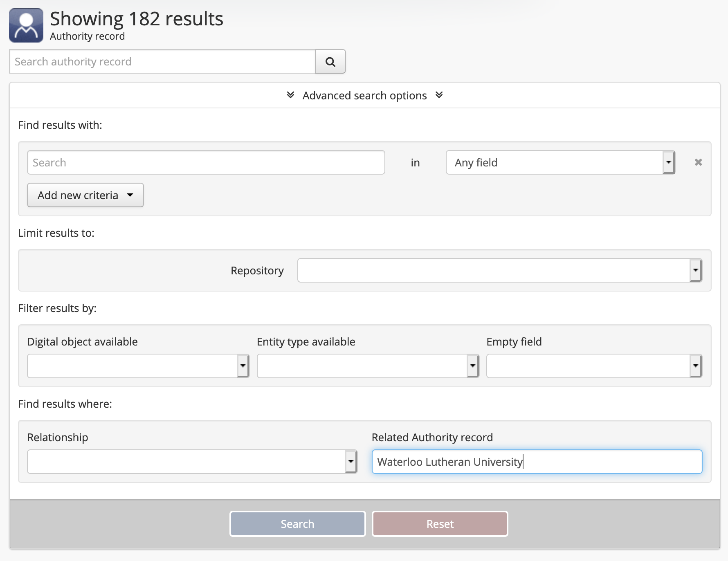
Task: Click the Add new criteria caret arrow
Action: pos(130,195)
